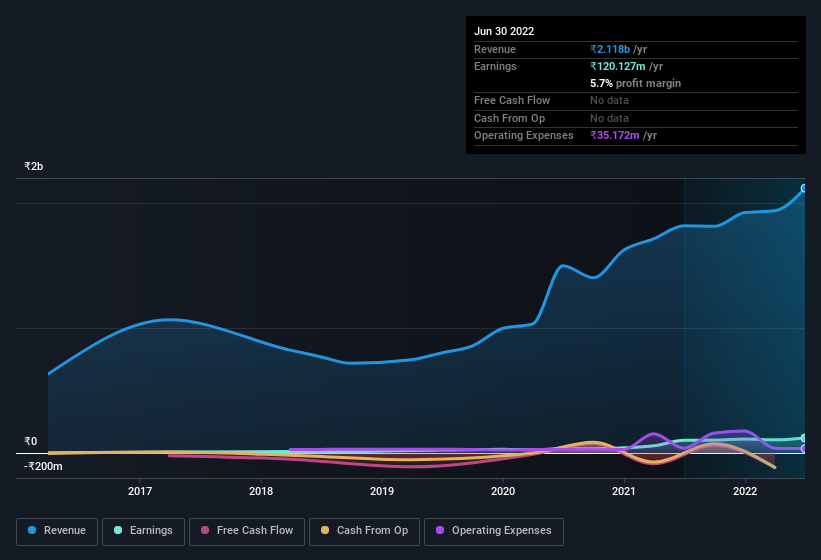The height and width of the screenshot is (560, 821).
Task: Click the ₹2.118b revenue value in tooltip
Action: click(610, 49)
